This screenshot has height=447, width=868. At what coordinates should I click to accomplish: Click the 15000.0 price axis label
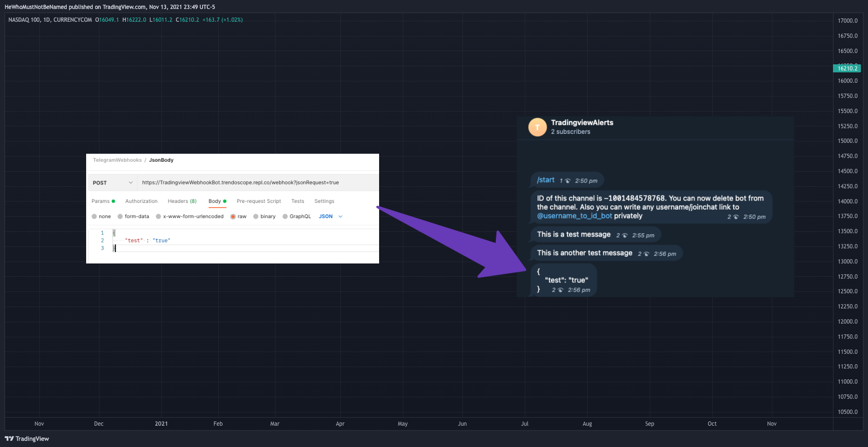[848, 141]
